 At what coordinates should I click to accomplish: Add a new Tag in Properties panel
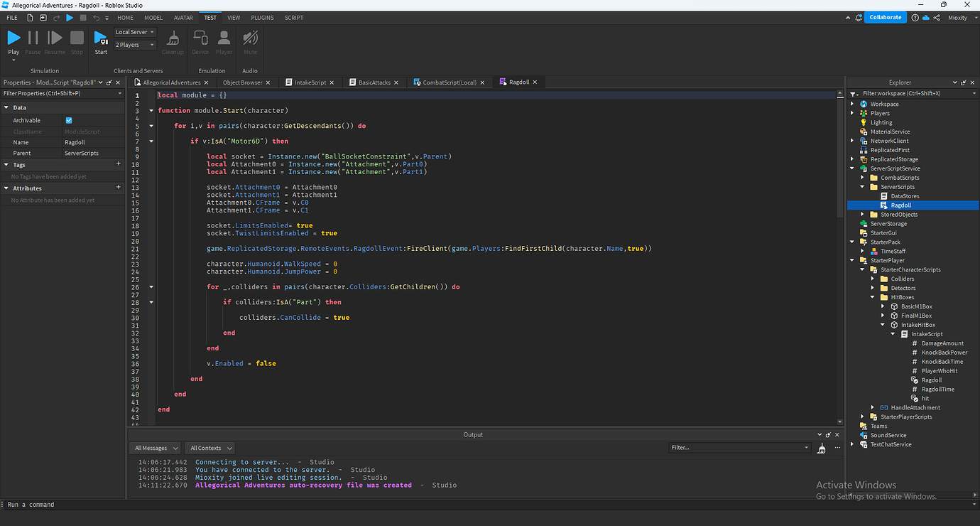coord(119,163)
